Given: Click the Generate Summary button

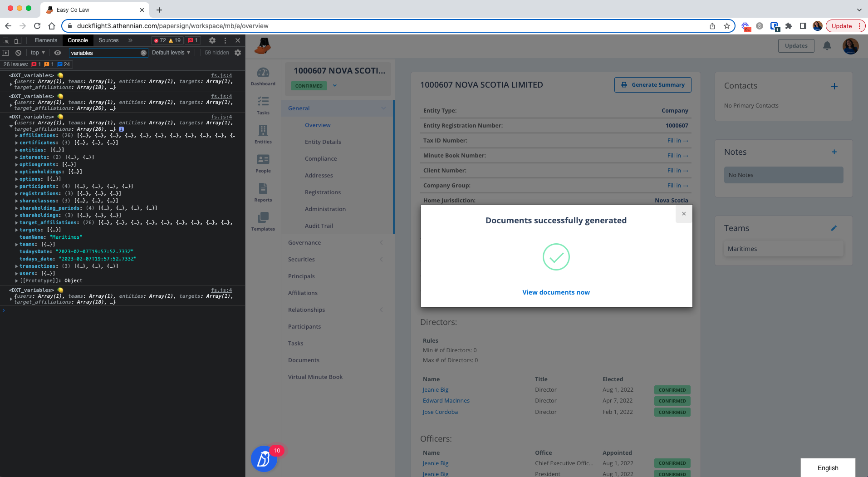Looking at the screenshot, I should click(652, 85).
